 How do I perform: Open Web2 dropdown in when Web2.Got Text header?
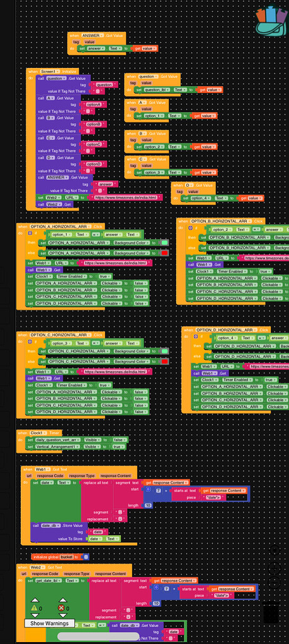coord(37,567)
